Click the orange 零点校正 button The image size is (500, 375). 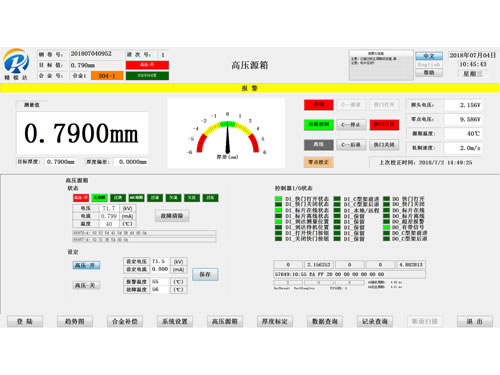tap(318, 162)
